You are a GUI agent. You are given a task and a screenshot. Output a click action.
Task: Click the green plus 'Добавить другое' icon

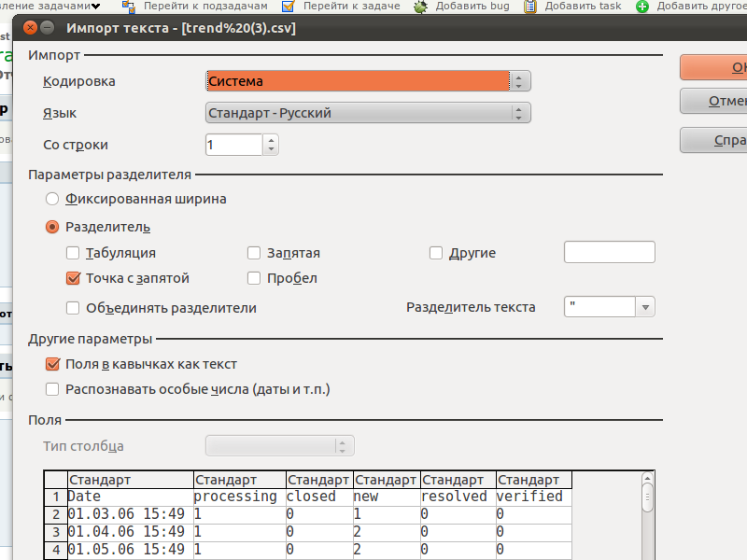(x=642, y=6)
